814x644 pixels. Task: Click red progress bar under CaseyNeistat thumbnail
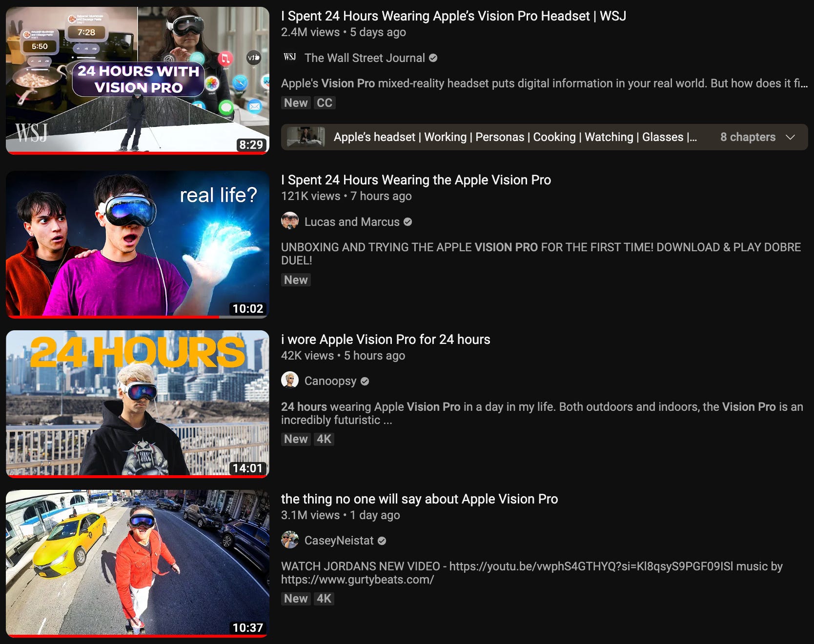(137, 636)
